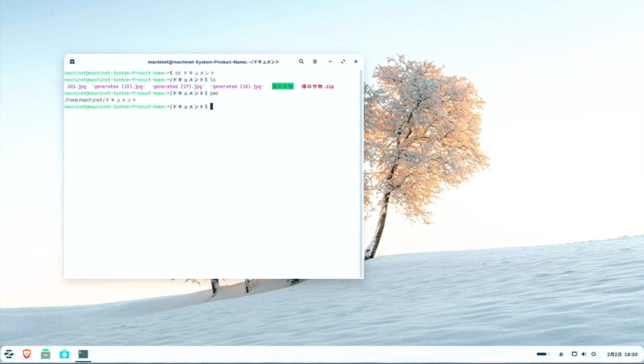Screen dimensions: 644x364
Task: Click the network status icon in the tray
Action: pos(574,354)
